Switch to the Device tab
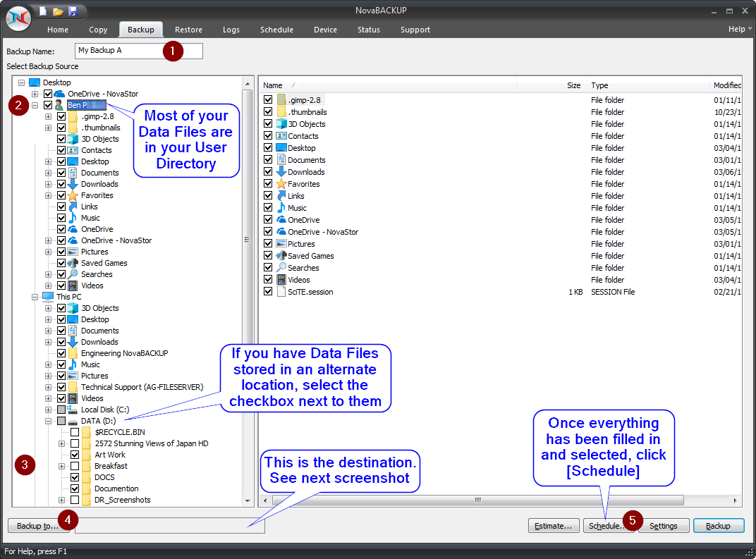The width and height of the screenshot is (756, 559). click(x=325, y=30)
